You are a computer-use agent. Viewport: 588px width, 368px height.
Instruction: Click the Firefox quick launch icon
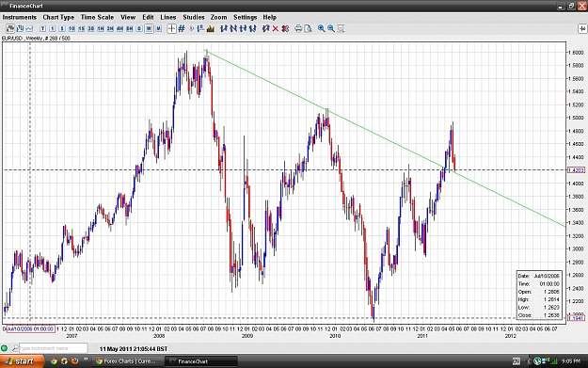(74, 361)
